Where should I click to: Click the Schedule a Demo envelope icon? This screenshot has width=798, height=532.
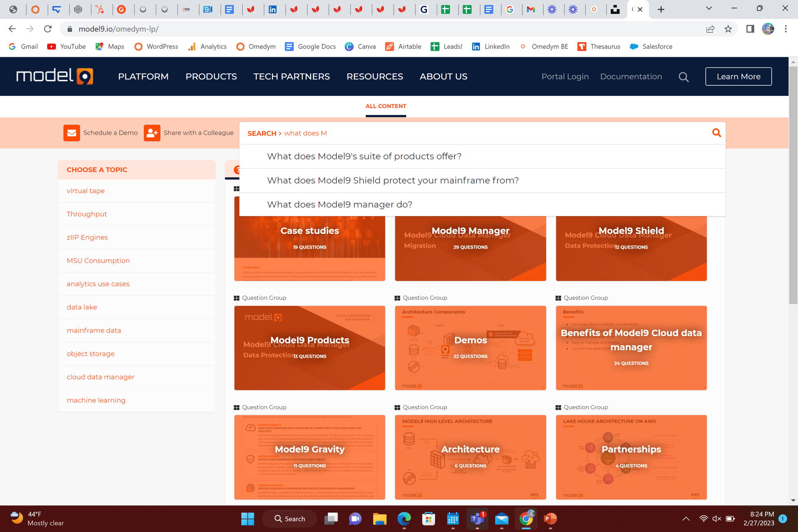72,132
